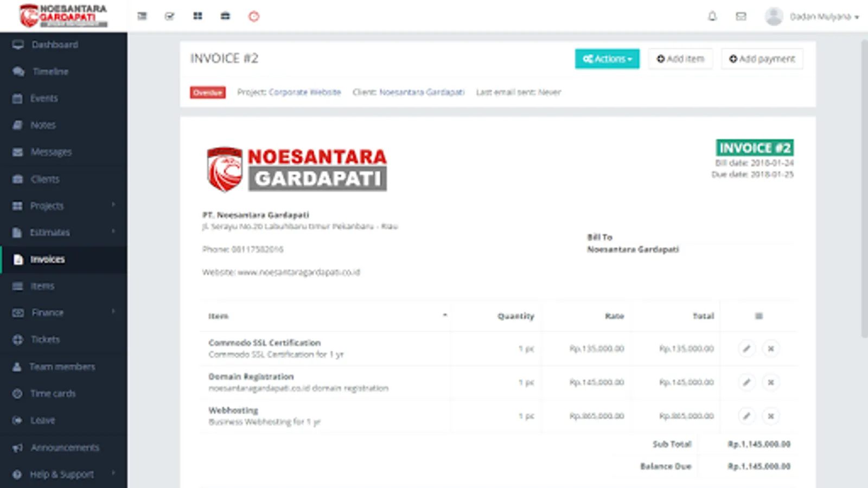Click the Webhosting item name

(x=233, y=410)
